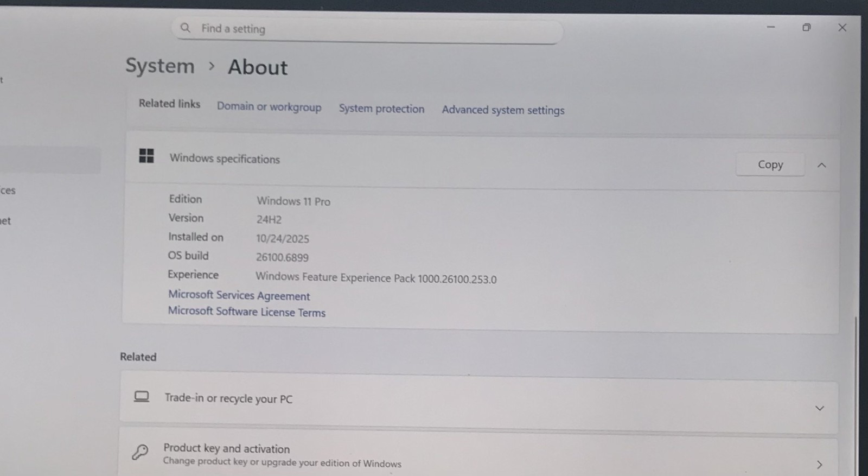Open Advanced system settings link
868x476 pixels.
click(x=503, y=110)
